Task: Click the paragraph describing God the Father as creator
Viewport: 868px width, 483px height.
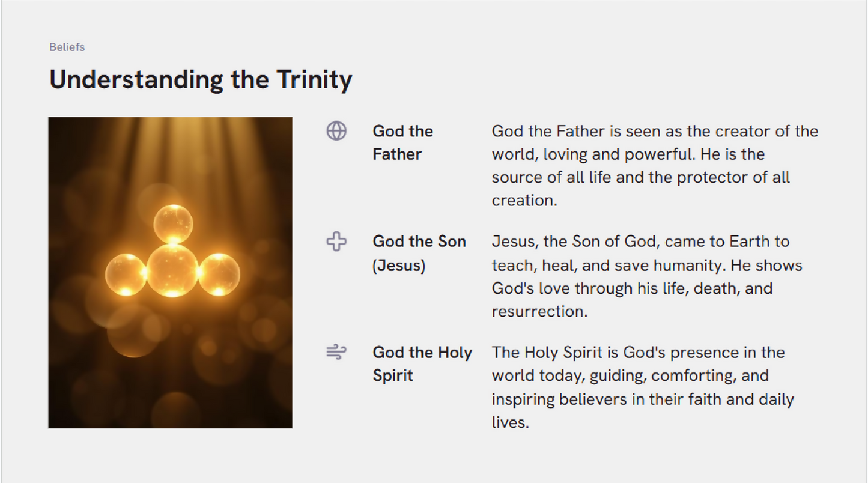Action: (x=655, y=165)
